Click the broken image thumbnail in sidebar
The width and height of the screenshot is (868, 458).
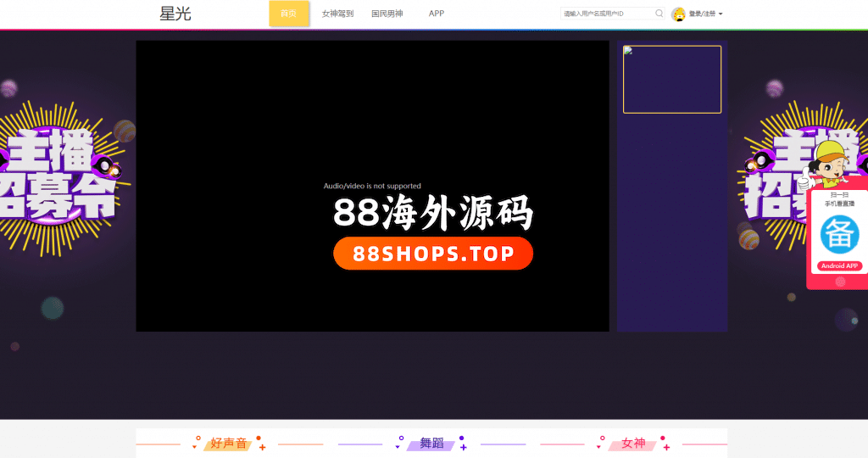point(671,79)
